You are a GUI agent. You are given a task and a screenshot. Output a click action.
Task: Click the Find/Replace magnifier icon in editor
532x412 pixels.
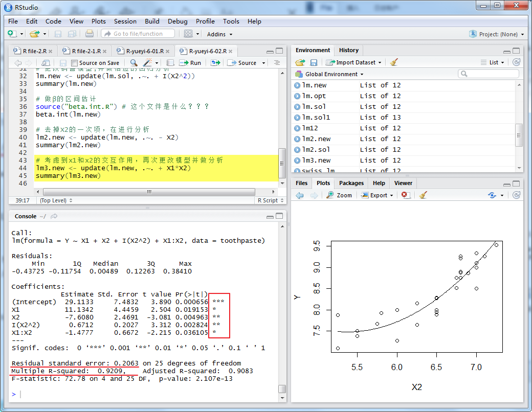point(134,63)
